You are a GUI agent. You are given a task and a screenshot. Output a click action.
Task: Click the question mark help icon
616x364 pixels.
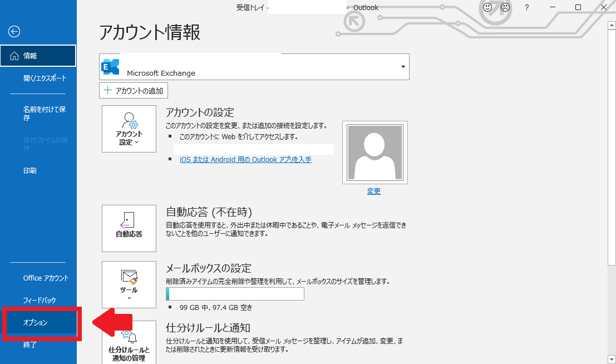(526, 8)
